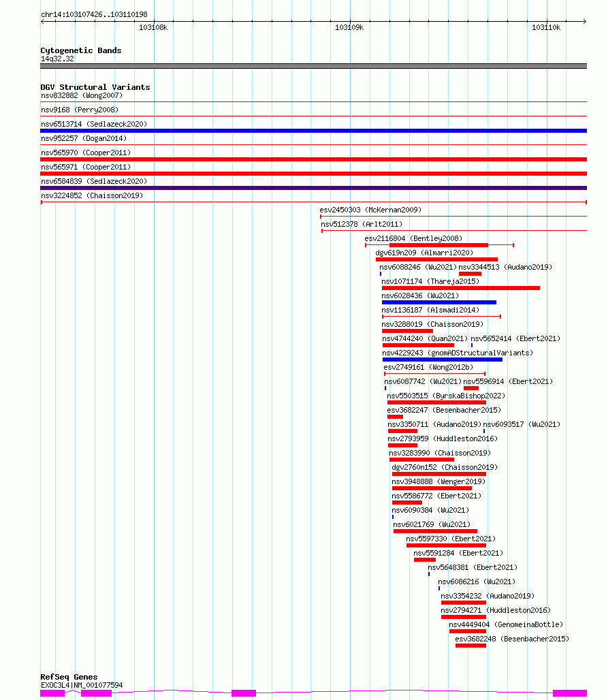Click the nsv6028436 (Wu2021) label
The height and width of the screenshot is (700, 606).
pos(420,296)
